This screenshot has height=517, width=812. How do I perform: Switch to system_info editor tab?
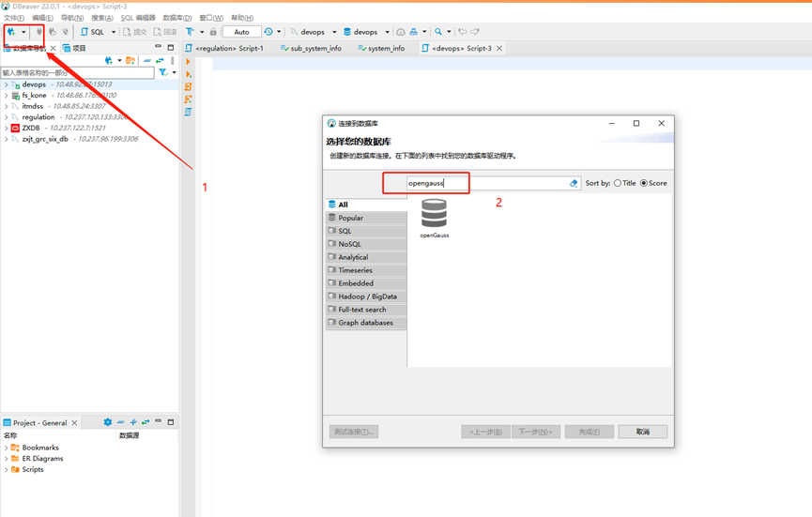point(381,48)
